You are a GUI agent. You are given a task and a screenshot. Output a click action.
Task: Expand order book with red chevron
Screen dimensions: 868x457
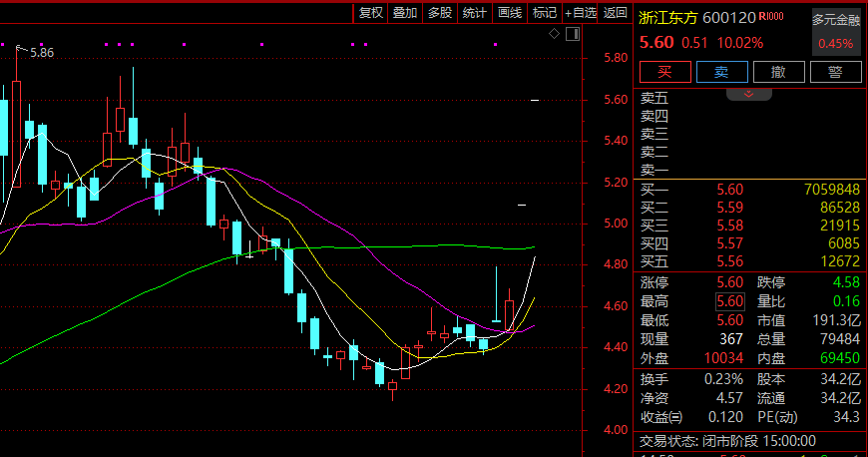click(748, 94)
